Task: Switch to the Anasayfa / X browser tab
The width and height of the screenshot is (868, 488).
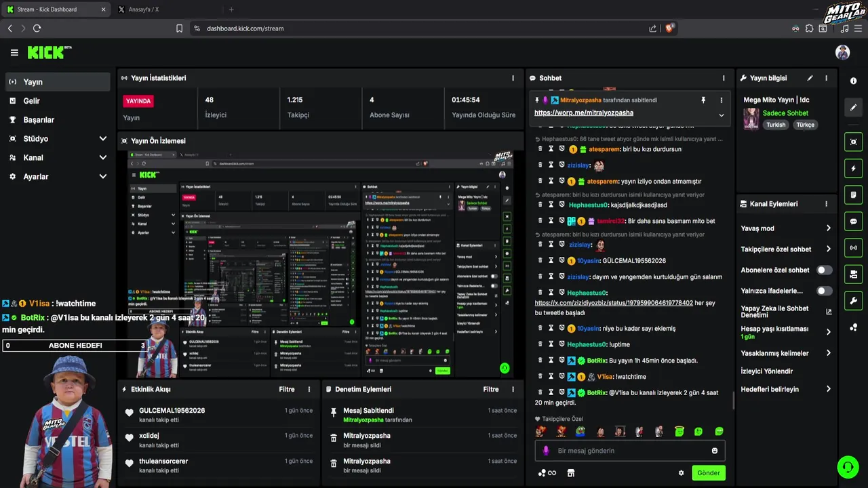Action: pyautogui.click(x=167, y=9)
